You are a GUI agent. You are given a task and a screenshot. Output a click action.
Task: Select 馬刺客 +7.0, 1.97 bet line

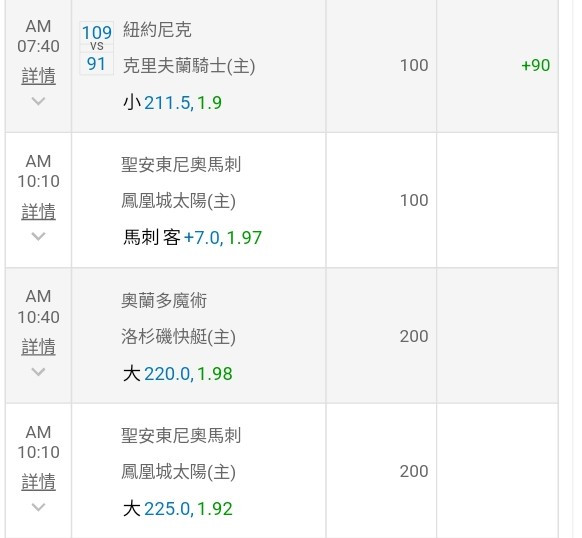pyautogui.click(x=192, y=238)
